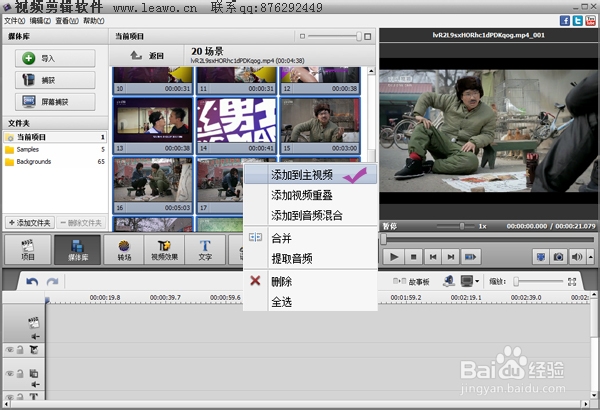Click the audio recording icon beside Storyboard

[449, 281]
